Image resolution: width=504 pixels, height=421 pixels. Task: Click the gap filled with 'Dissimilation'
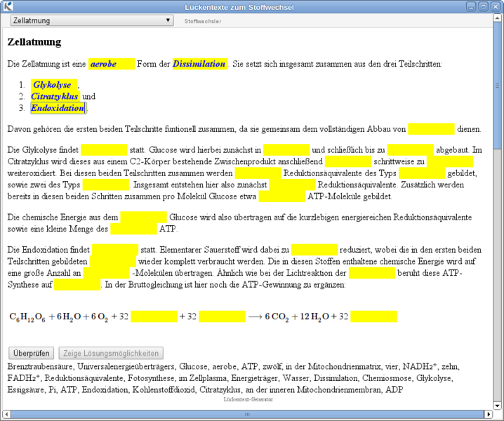point(200,64)
